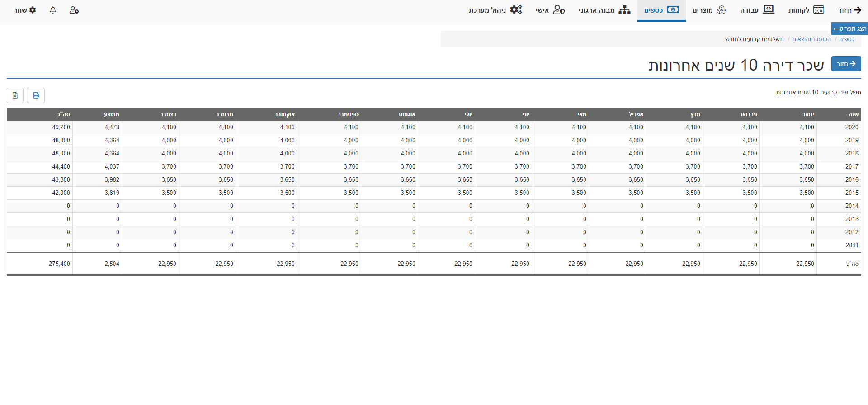Image resolution: width=868 pixels, height=405 pixels.
Task: Click the מבנה ארגוני hierarchy icon
Action: [625, 10]
